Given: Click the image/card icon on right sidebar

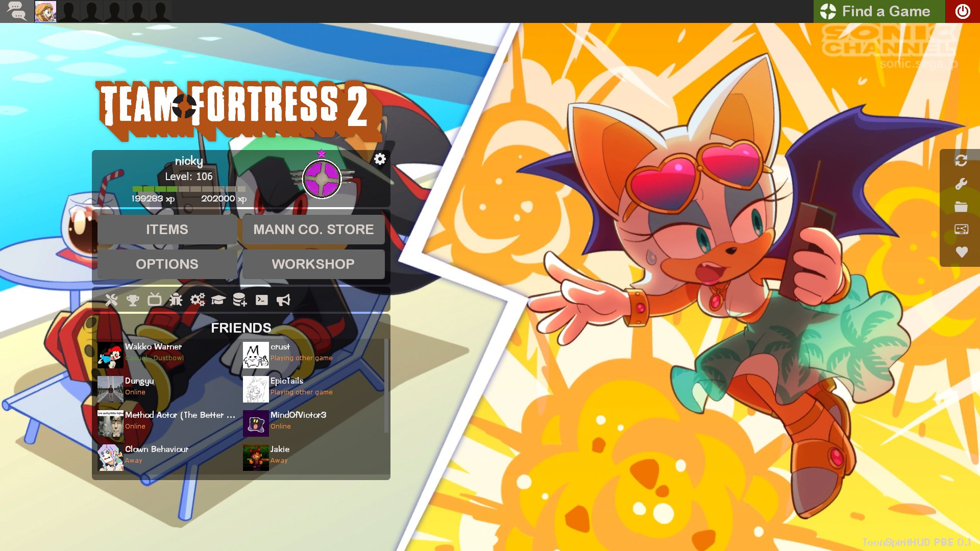Looking at the screenshot, I should (961, 230).
